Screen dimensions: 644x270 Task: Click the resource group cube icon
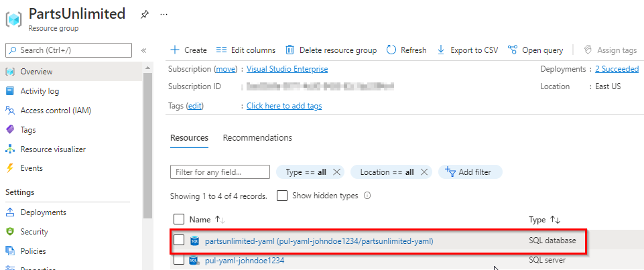(x=14, y=19)
